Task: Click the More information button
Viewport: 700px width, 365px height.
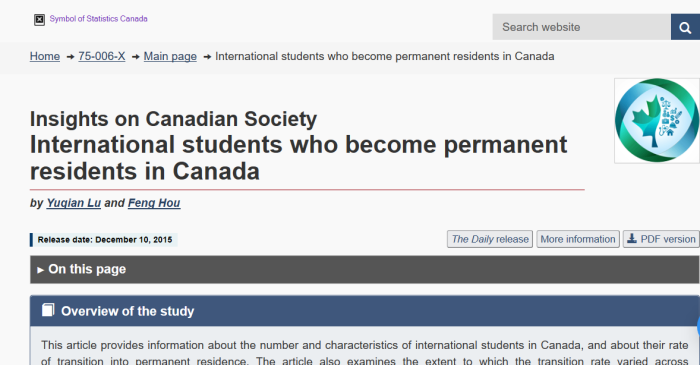Action: pos(578,239)
